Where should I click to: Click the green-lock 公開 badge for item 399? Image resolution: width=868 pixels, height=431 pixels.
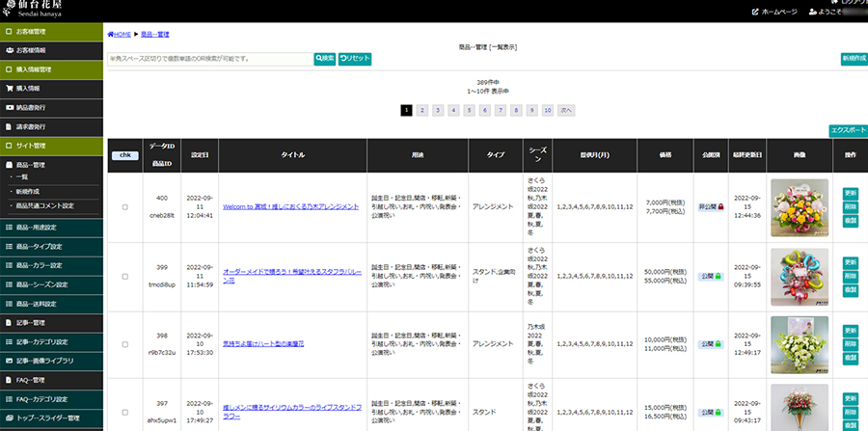click(712, 276)
